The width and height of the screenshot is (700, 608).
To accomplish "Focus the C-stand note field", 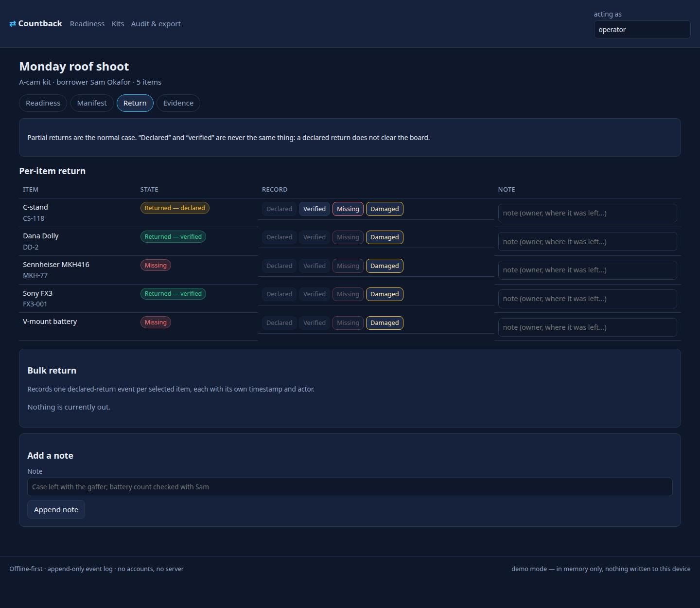I will 587,213.
